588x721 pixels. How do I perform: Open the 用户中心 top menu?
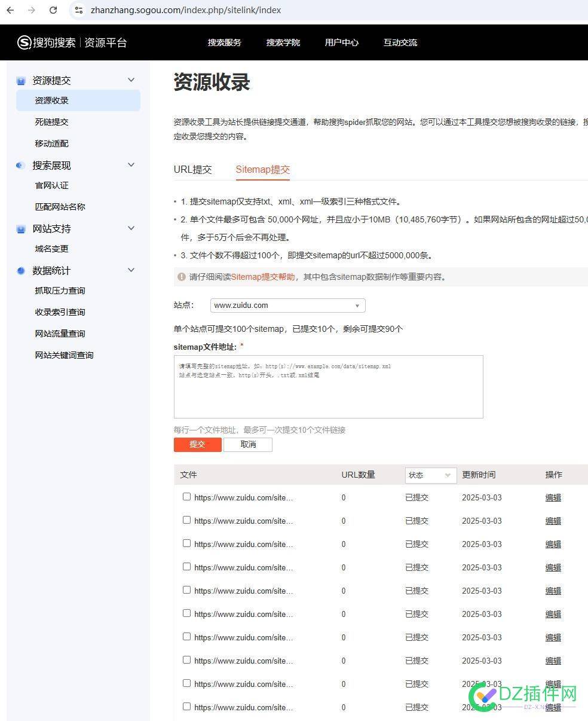point(342,42)
